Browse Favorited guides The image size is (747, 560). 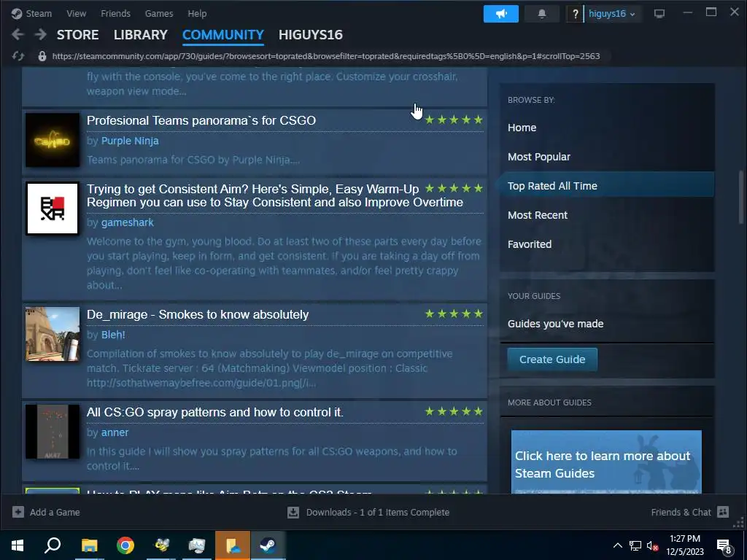tap(530, 244)
